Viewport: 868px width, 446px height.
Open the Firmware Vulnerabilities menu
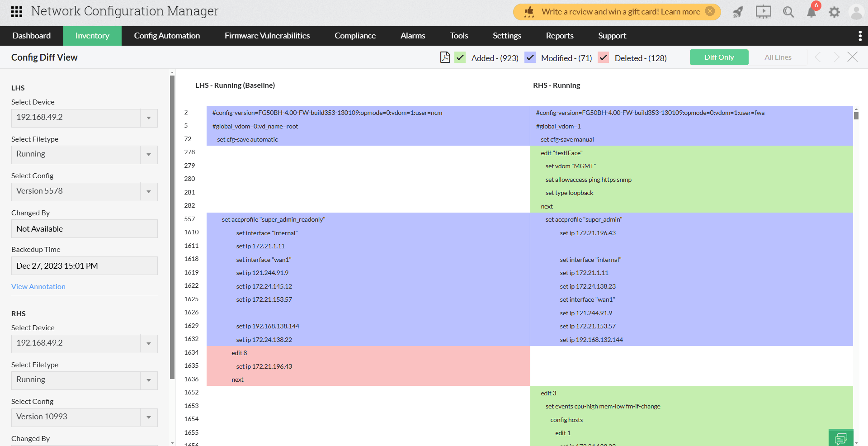267,36
